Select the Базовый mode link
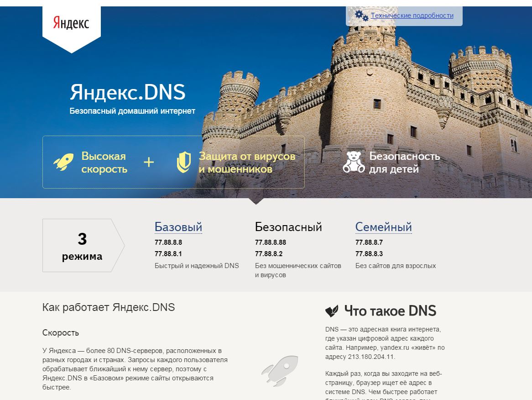The height and width of the screenshot is (400, 532). 178,227
